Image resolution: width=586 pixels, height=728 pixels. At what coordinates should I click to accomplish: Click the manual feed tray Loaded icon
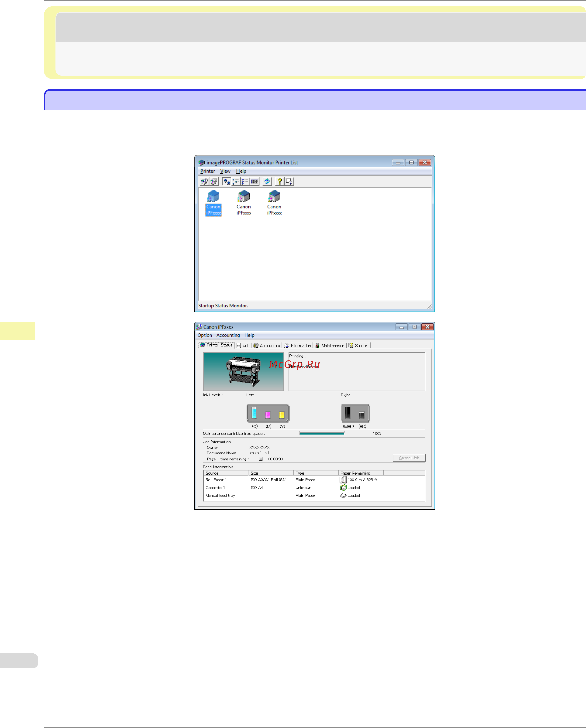pyautogui.click(x=343, y=496)
